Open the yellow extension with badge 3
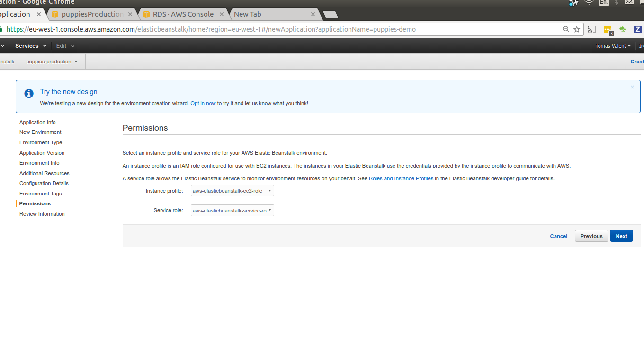The image size is (644, 362). point(608,30)
